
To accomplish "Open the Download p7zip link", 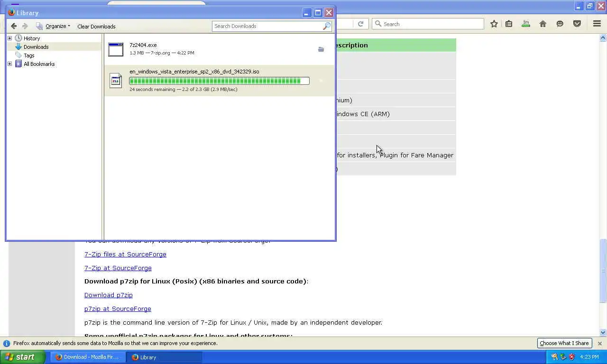I will (109, 295).
